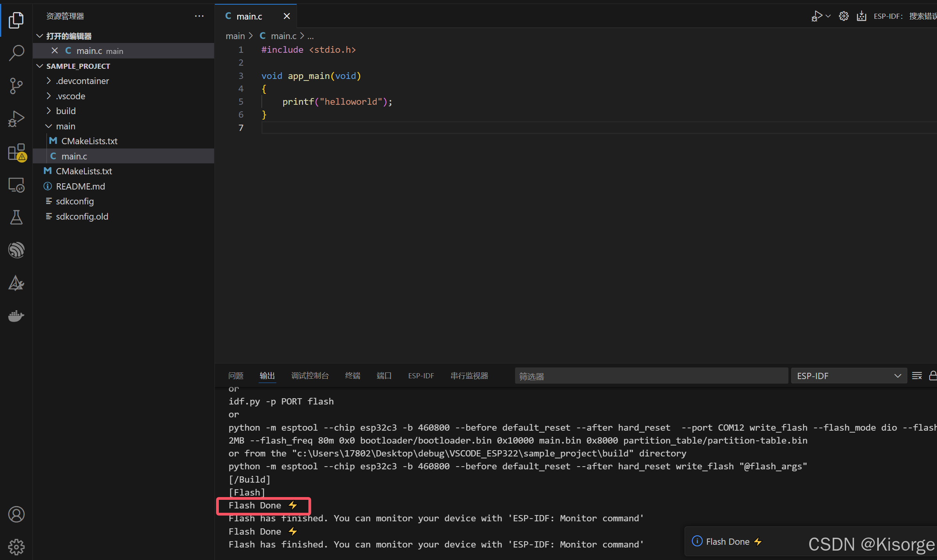This screenshot has height=560, width=937.
Task: Open the Explorer view in activity bar
Action: coord(16,20)
